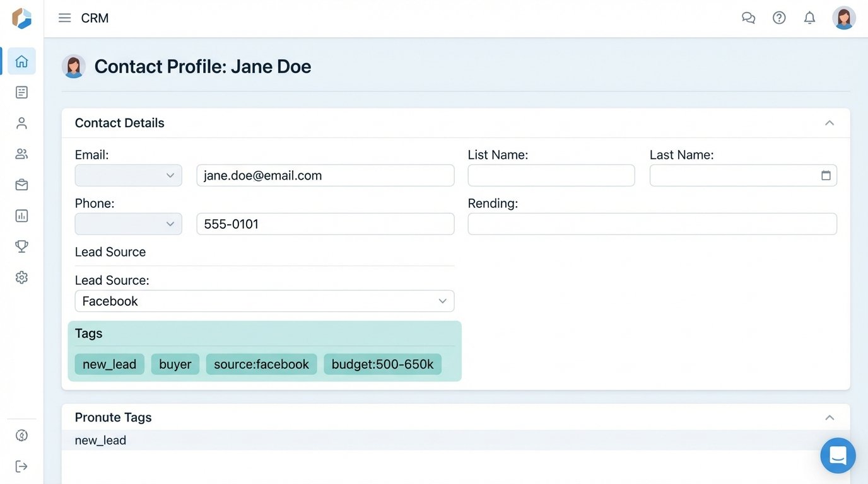868x484 pixels.
Task: Toggle the hamburger menu next to CRM
Action: tap(64, 18)
